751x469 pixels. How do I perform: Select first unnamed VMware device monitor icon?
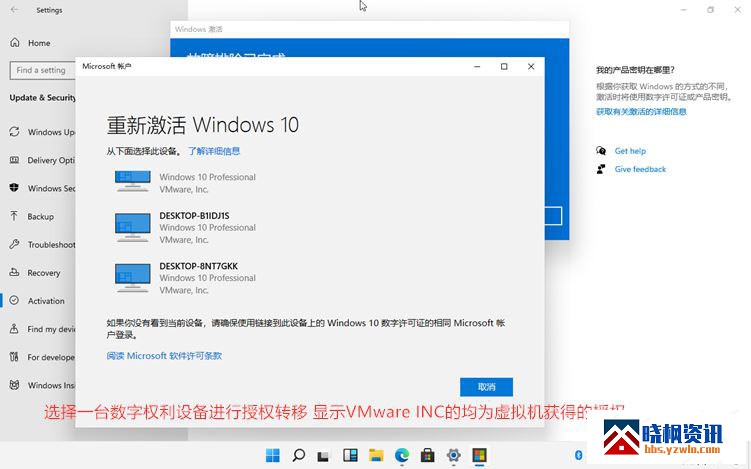(133, 182)
